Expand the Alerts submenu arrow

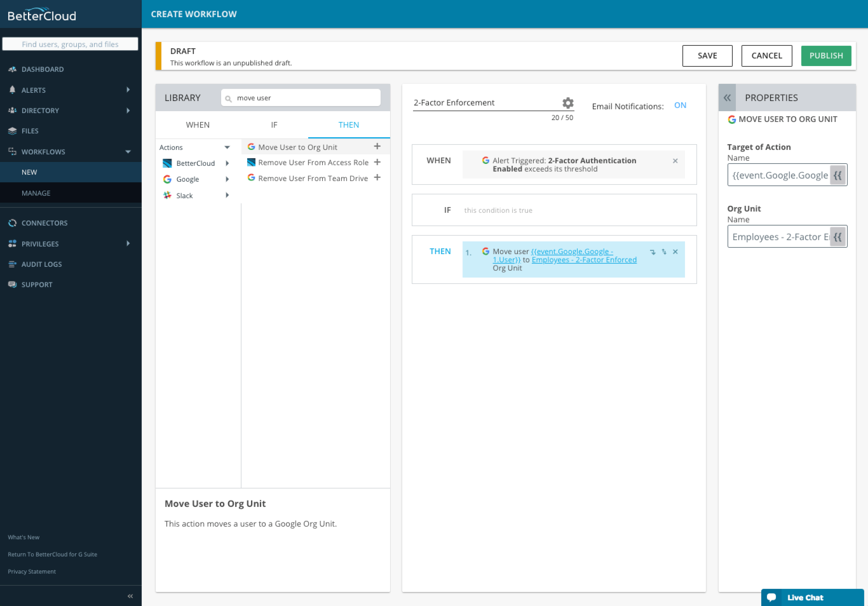[x=128, y=90]
